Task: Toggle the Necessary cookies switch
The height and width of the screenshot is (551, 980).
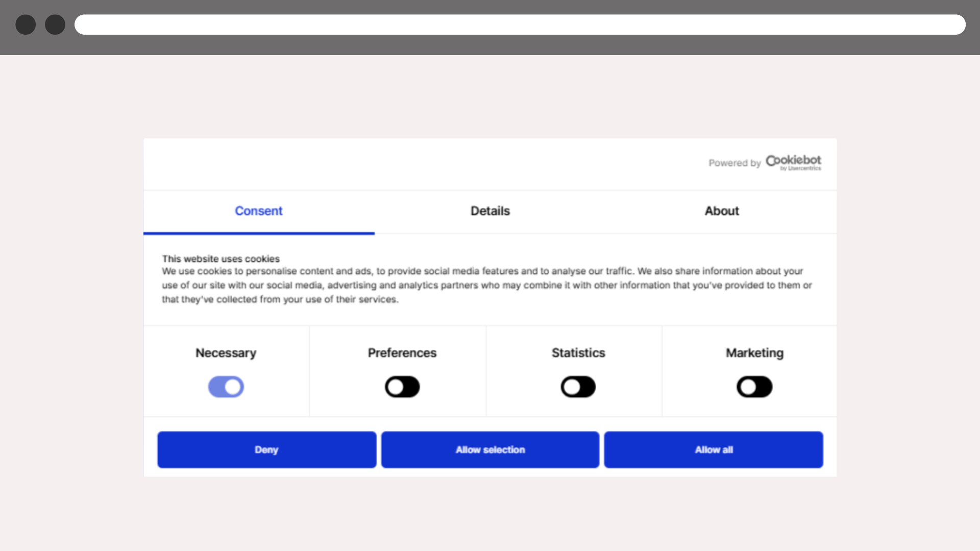Action: tap(226, 387)
